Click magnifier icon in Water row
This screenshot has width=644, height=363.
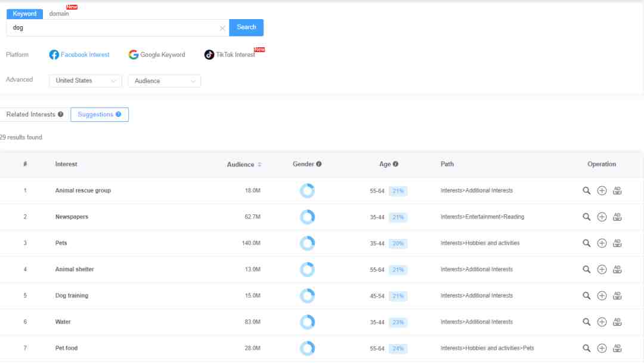[586, 322]
